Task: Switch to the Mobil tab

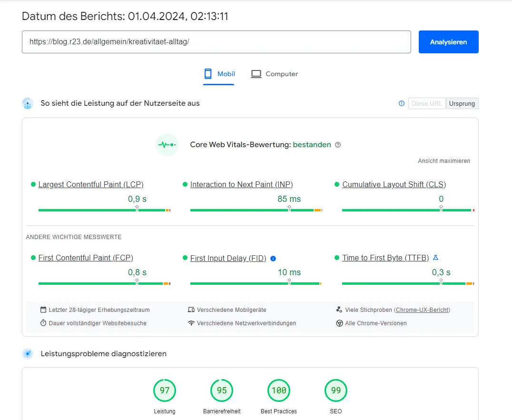Action: [x=219, y=74]
